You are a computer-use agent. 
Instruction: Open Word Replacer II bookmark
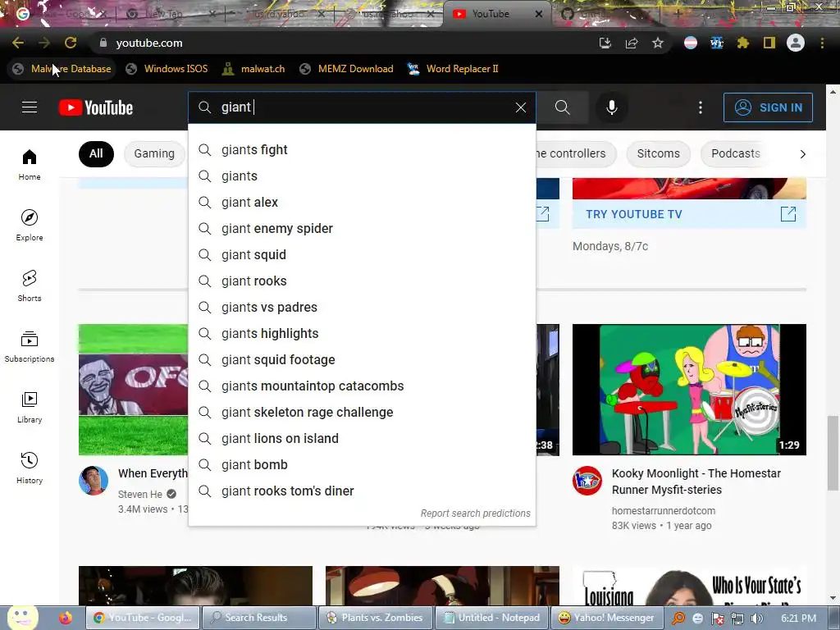(x=453, y=69)
